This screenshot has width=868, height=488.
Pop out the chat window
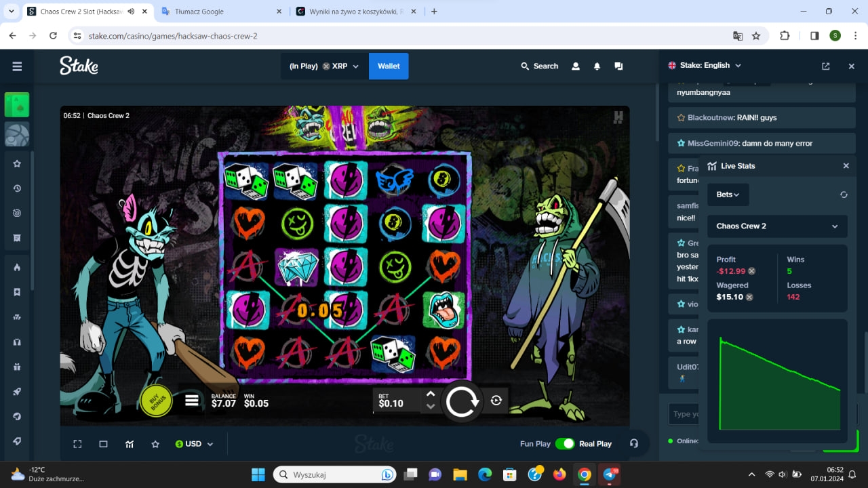(825, 66)
